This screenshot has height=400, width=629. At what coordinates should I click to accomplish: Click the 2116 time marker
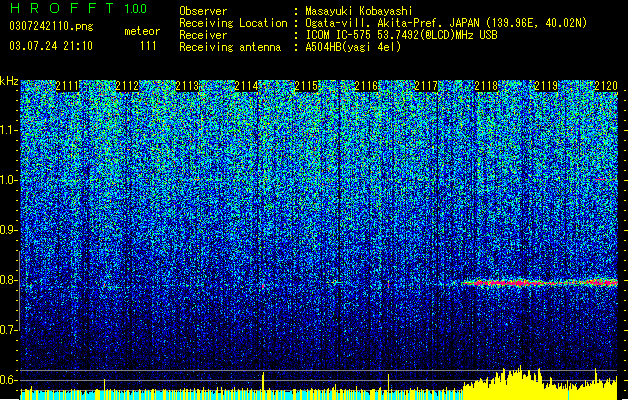coord(366,86)
